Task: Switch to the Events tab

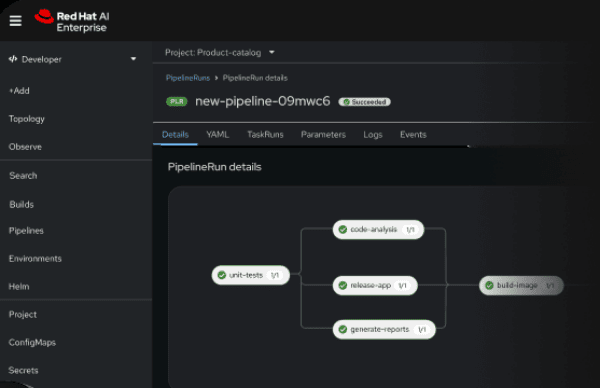Action: [413, 135]
